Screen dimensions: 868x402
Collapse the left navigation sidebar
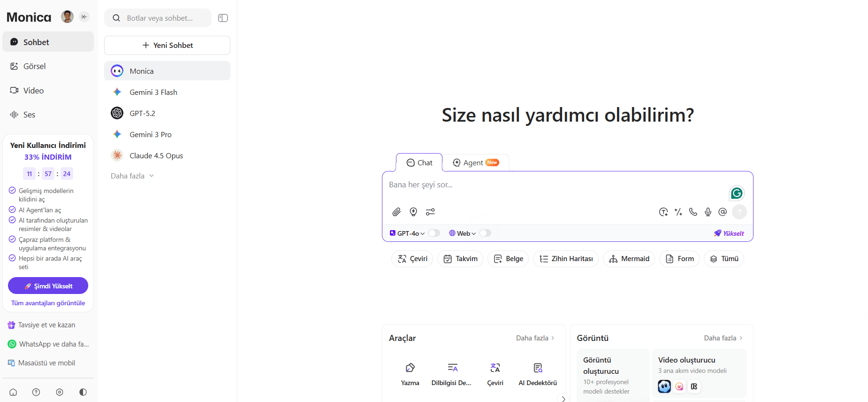coord(84,17)
